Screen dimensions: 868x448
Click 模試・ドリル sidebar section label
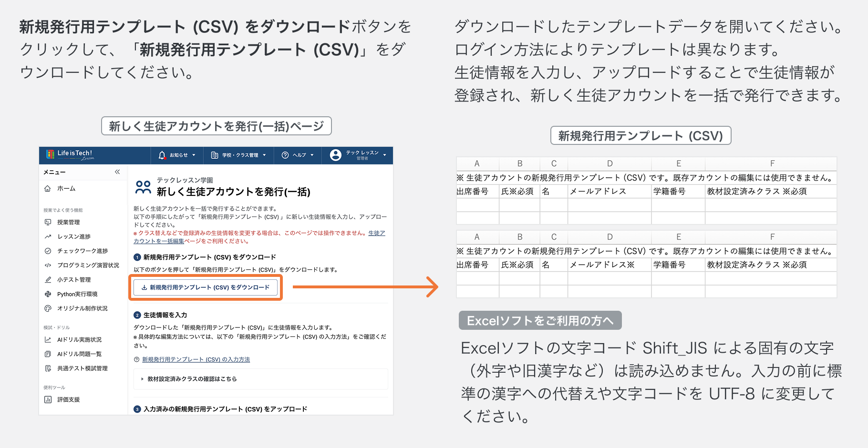click(x=56, y=327)
